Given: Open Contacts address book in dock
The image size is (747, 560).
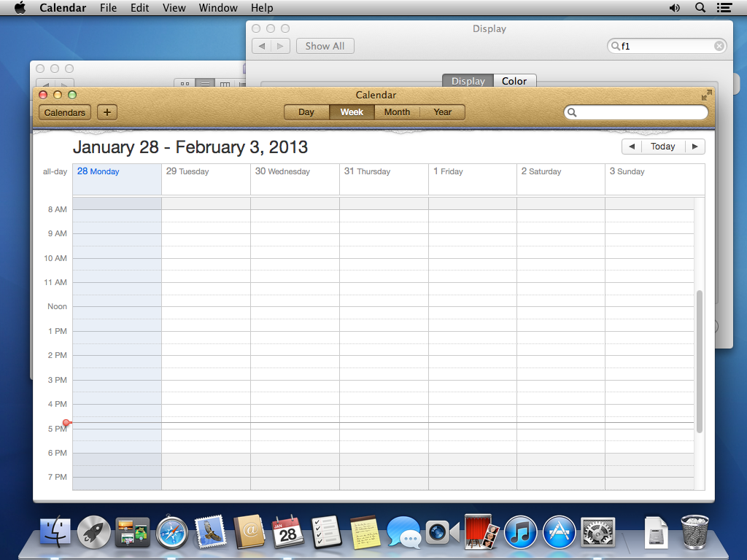Looking at the screenshot, I should click(x=249, y=532).
